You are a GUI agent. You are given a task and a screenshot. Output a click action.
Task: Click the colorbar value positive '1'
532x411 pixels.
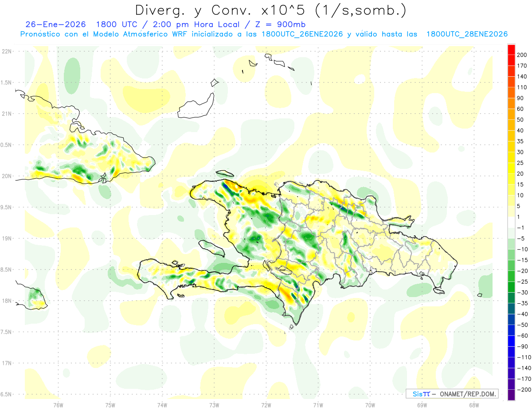tap(519, 217)
